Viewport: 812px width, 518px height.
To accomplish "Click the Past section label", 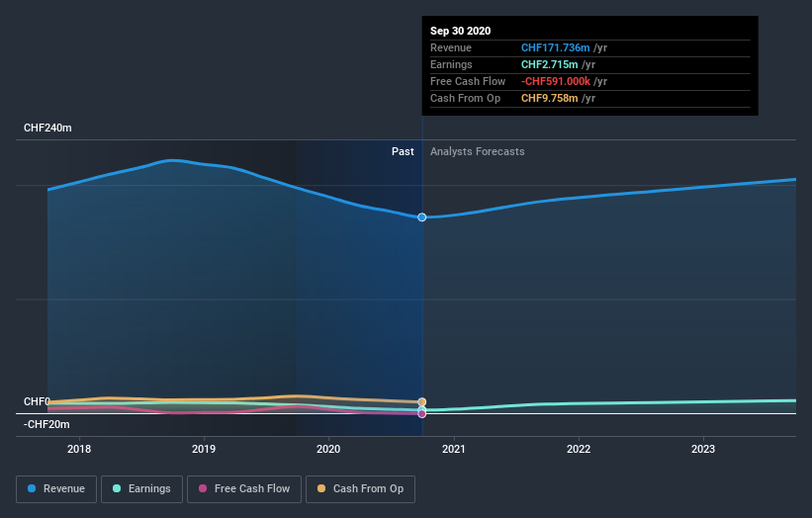I will tap(403, 151).
